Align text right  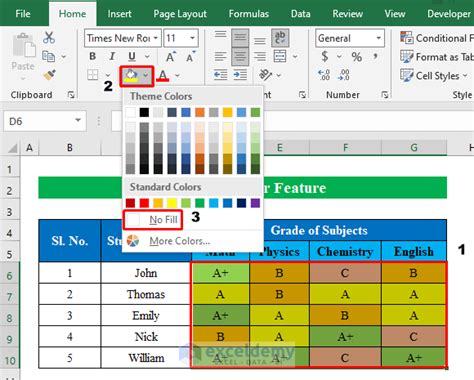coord(260,56)
